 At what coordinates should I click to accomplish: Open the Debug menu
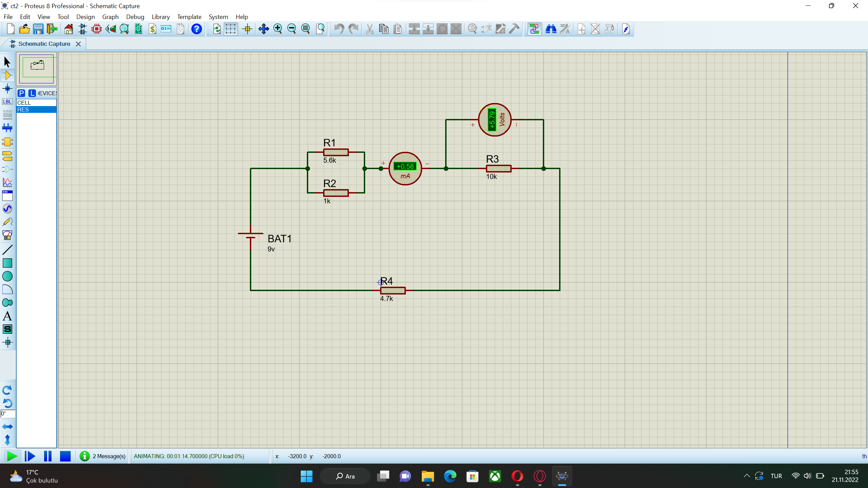pyautogui.click(x=135, y=17)
